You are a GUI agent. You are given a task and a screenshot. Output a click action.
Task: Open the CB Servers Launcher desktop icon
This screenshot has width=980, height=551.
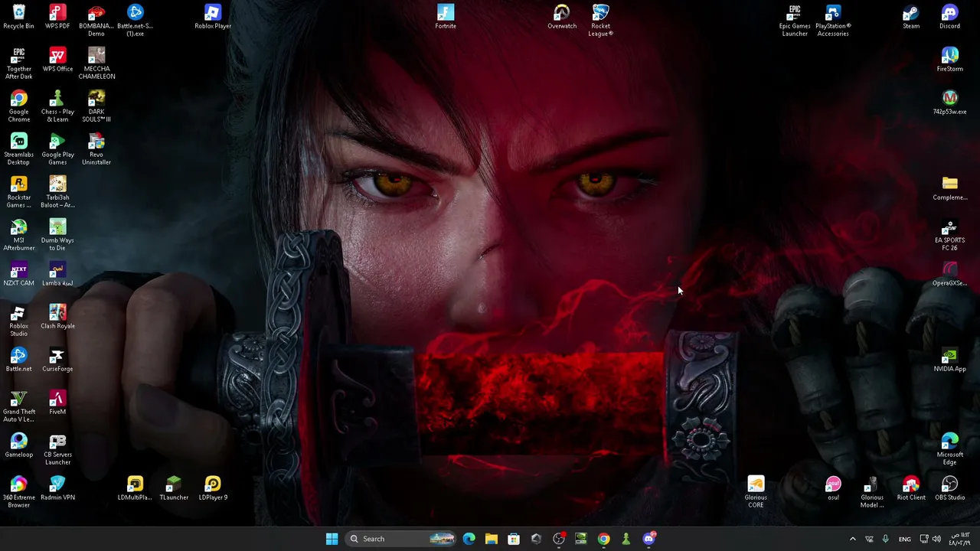tap(57, 449)
